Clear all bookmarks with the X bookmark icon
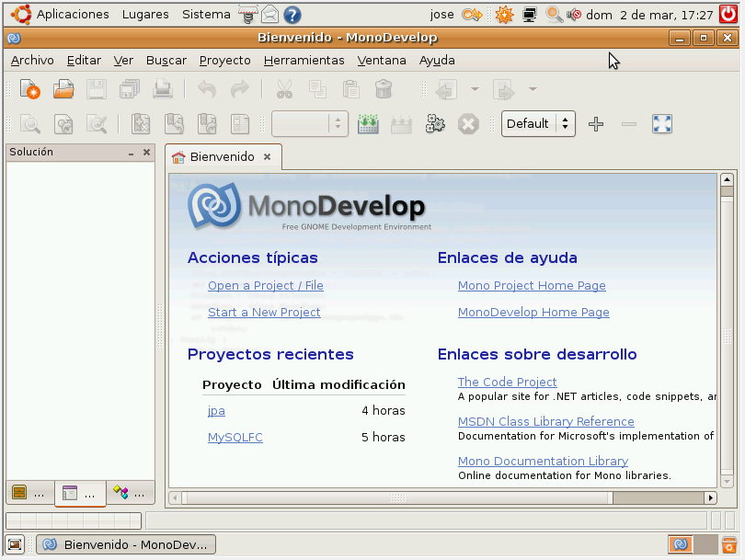The image size is (745, 560). [x=141, y=124]
